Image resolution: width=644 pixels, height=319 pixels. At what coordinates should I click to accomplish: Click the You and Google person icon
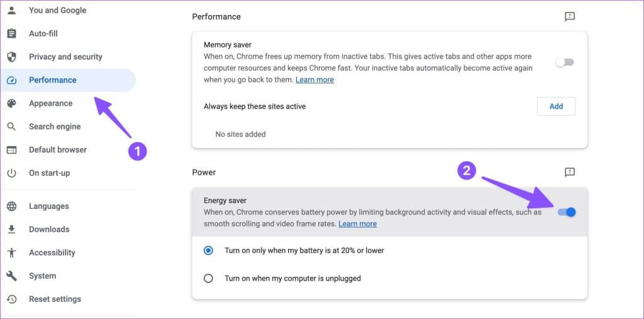[11, 10]
